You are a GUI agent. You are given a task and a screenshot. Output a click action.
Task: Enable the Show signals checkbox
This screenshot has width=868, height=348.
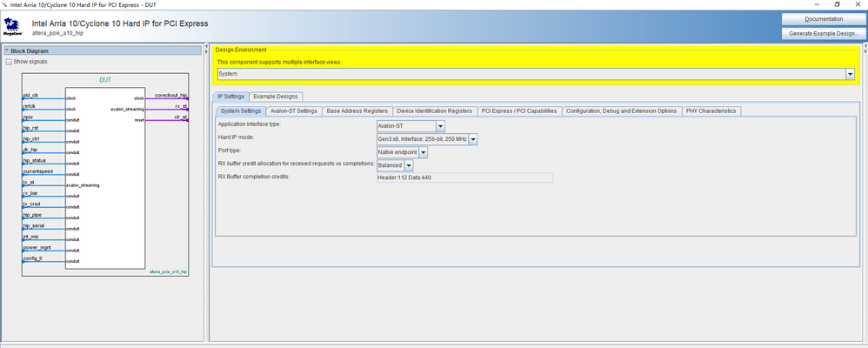click(x=9, y=62)
